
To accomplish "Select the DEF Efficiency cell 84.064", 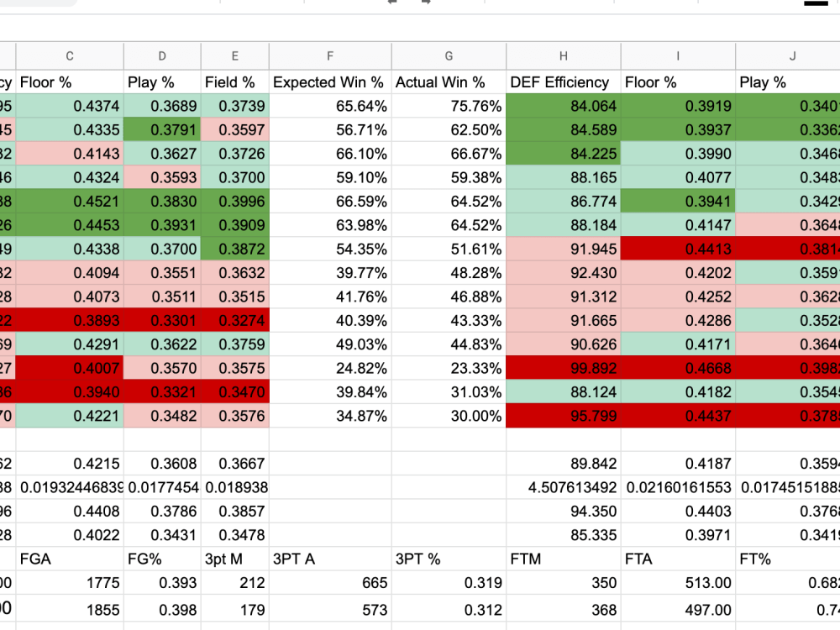I will [564, 106].
